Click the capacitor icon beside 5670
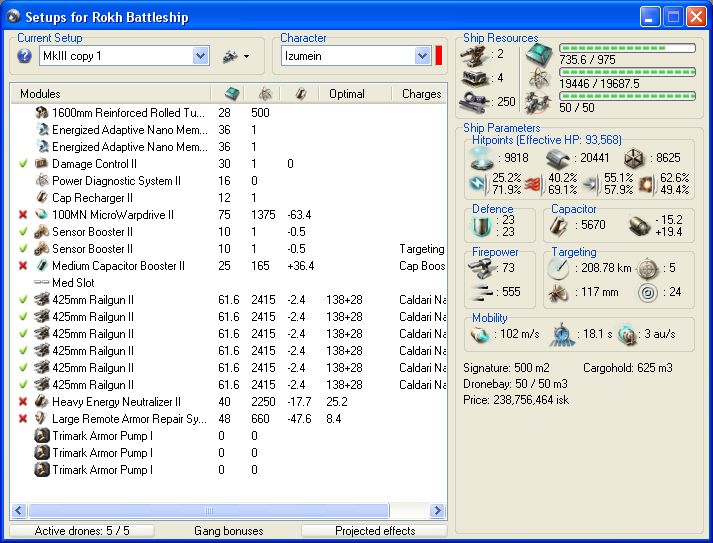 tap(561, 226)
